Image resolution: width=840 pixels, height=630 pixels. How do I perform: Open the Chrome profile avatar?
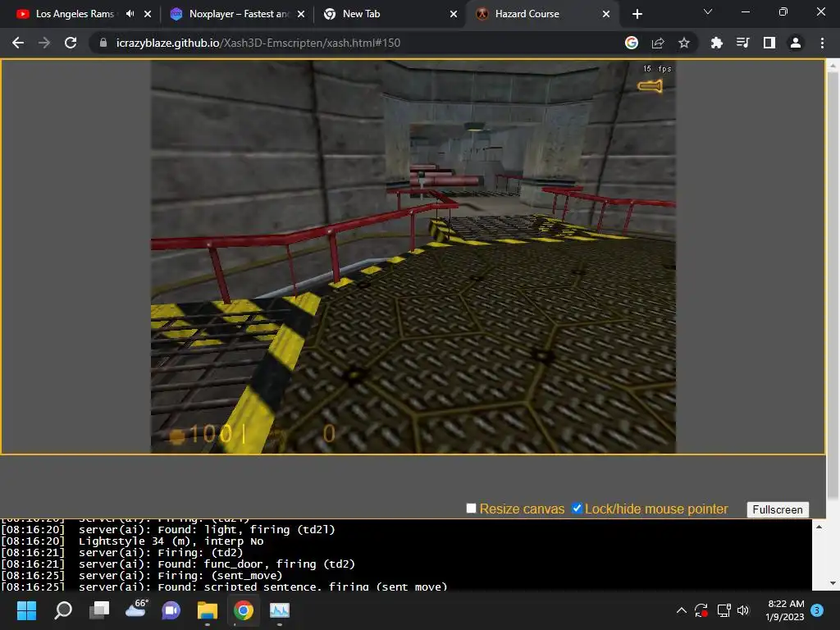tap(796, 43)
